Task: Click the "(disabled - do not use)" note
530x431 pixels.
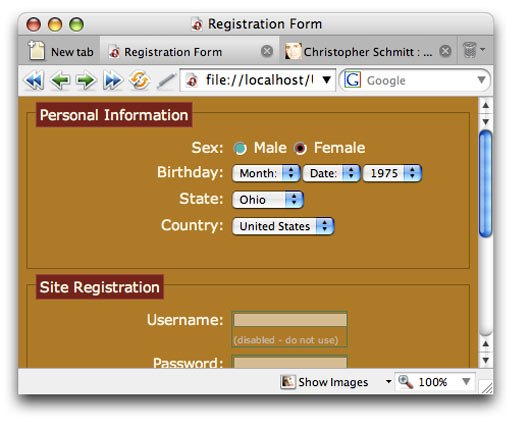Action: click(286, 340)
